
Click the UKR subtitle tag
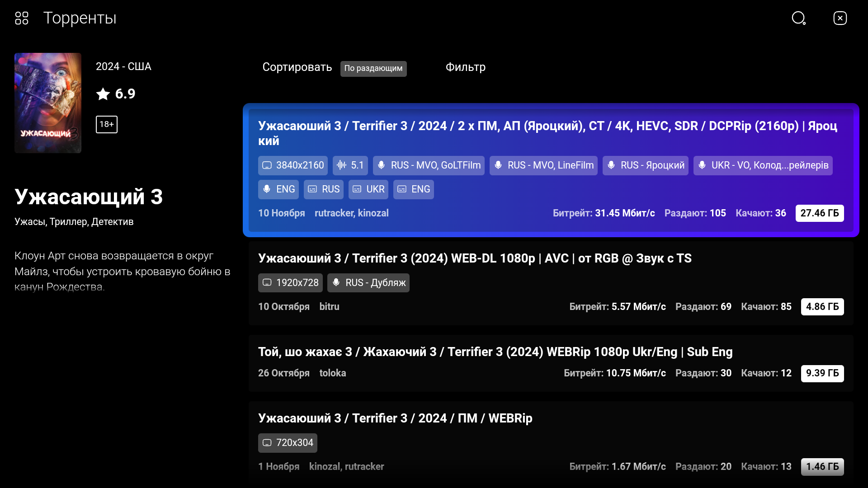pos(368,189)
